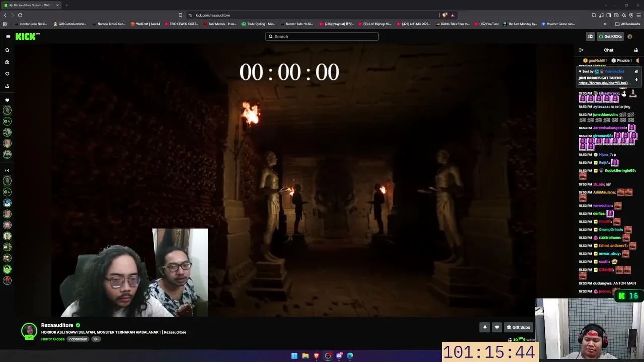Click the video player stream area
Image resolution: width=644 pixels, height=362 pixels.
tap(293, 181)
